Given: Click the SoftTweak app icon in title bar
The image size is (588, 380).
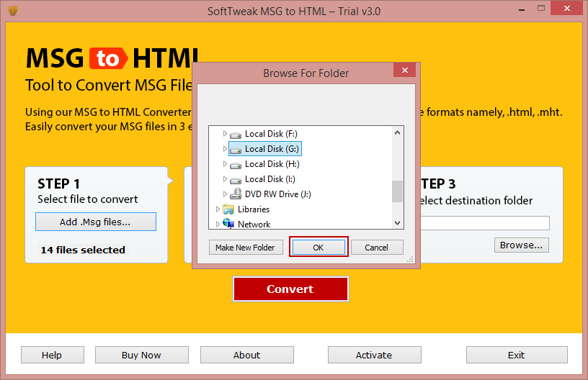Looking at the screenshot, I should coord(13,11).
